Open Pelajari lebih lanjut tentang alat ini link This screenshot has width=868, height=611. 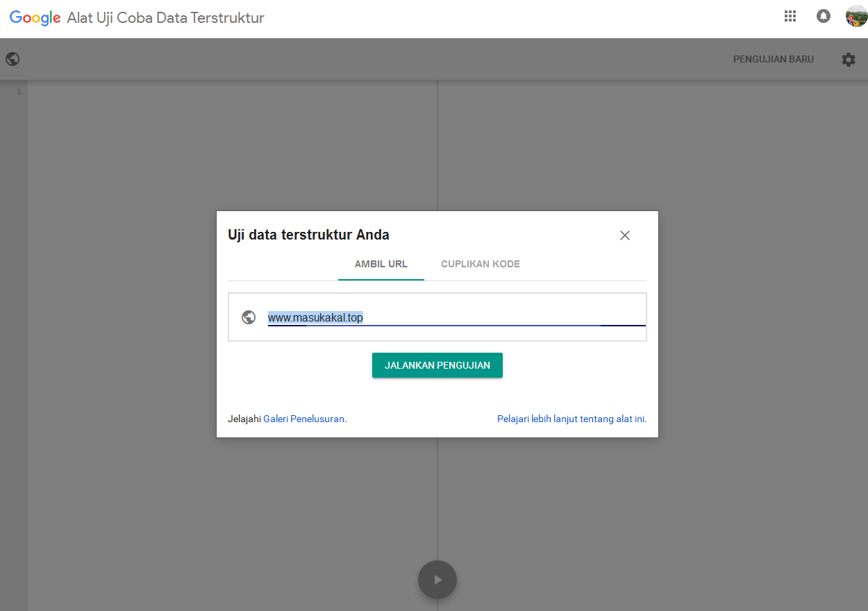click(x=571, y=419)
